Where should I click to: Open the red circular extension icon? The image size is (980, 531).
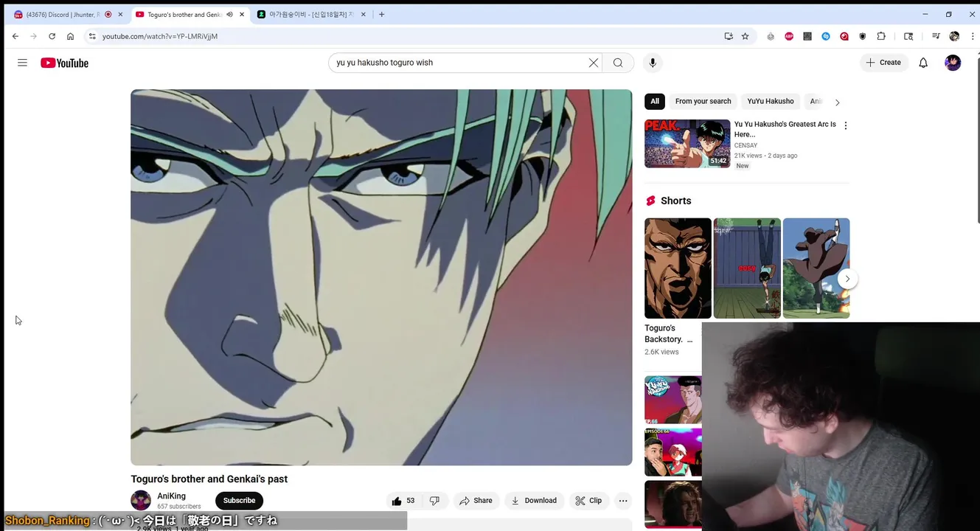(844, 36)
